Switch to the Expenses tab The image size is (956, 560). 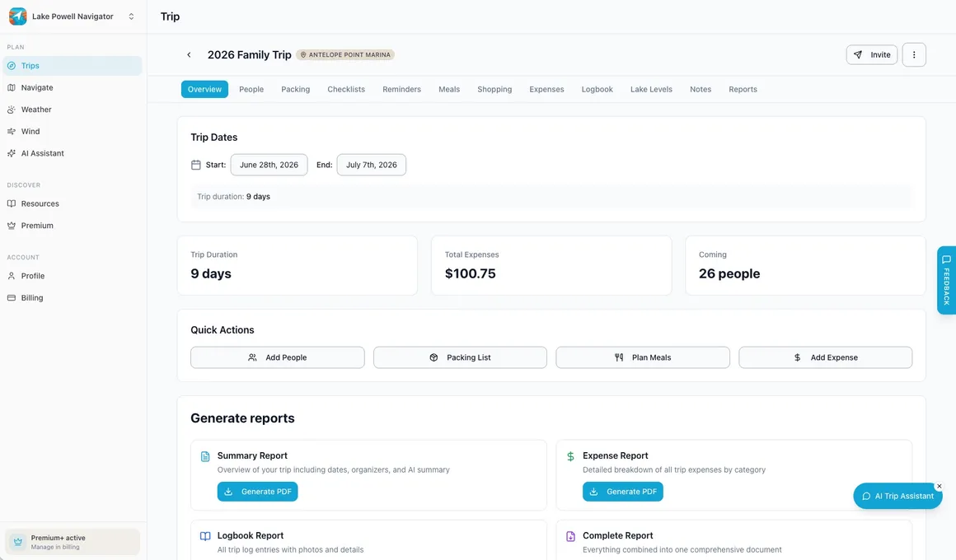tap(547, 89)
